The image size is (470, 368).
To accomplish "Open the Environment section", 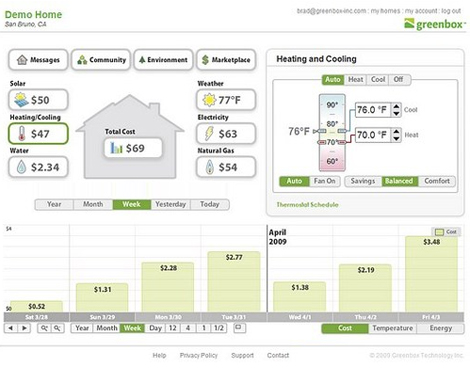I will pos(163,60).
